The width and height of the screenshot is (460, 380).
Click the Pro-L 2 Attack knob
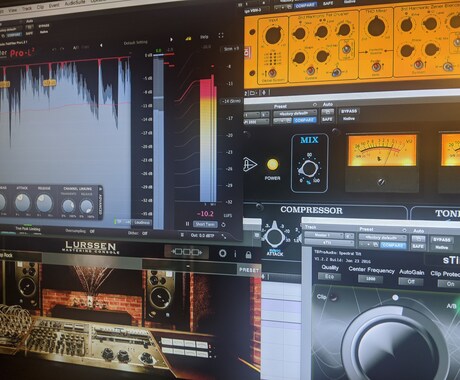pos(23,202)
